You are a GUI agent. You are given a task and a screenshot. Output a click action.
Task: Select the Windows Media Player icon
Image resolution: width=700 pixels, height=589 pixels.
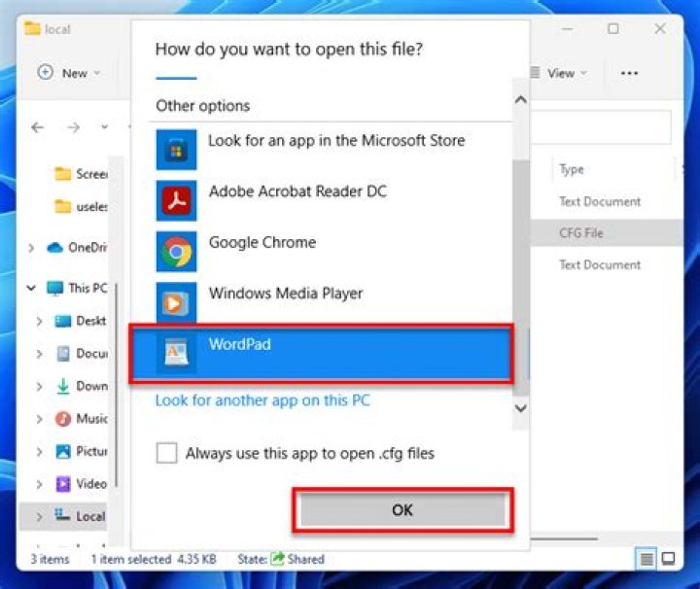(176, 301)
